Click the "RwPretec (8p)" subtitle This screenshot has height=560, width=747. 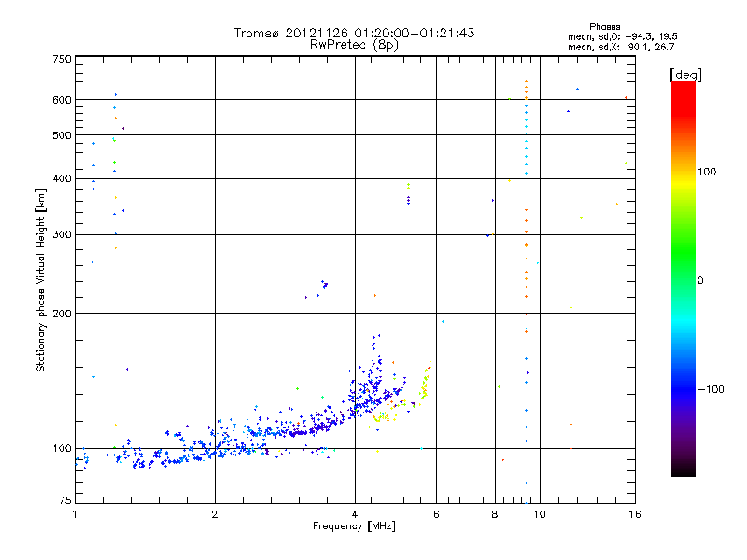354,45
